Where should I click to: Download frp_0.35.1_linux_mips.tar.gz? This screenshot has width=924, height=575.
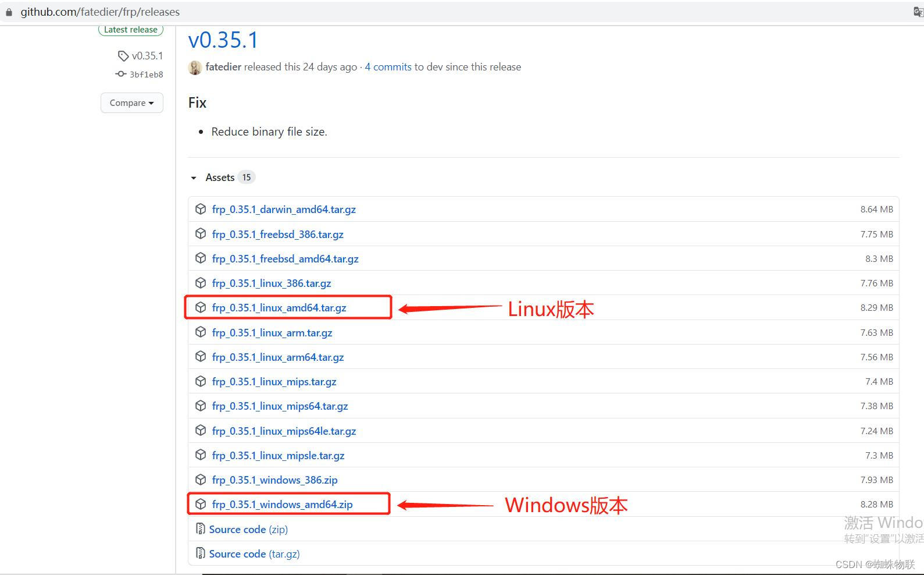click(274, 381)
